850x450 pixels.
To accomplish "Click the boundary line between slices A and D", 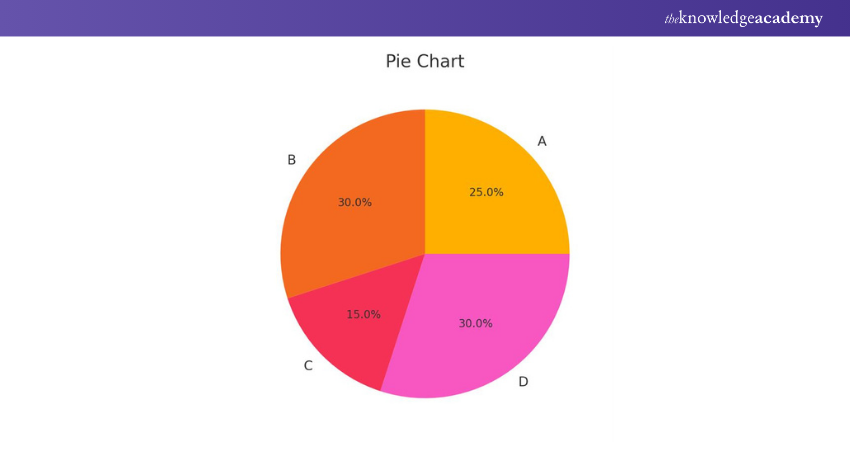I will (x=500, y=253).
